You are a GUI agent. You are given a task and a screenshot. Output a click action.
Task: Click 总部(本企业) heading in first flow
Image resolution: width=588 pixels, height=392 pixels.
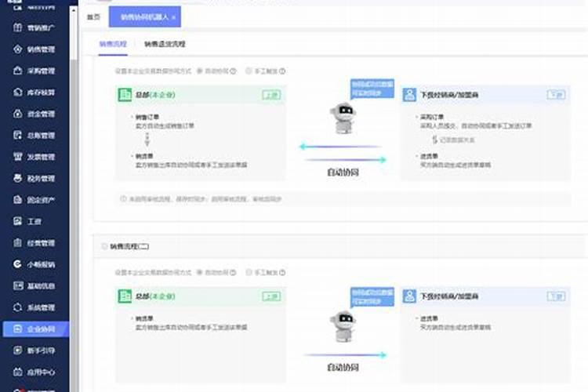coord(155,95)
